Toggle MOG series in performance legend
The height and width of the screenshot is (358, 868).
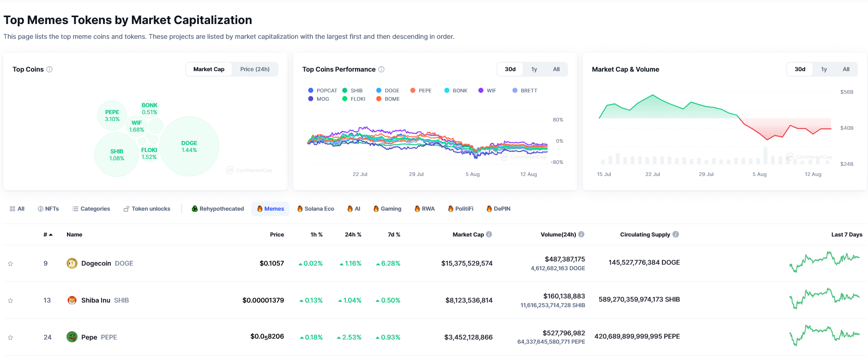coord(319,99)
